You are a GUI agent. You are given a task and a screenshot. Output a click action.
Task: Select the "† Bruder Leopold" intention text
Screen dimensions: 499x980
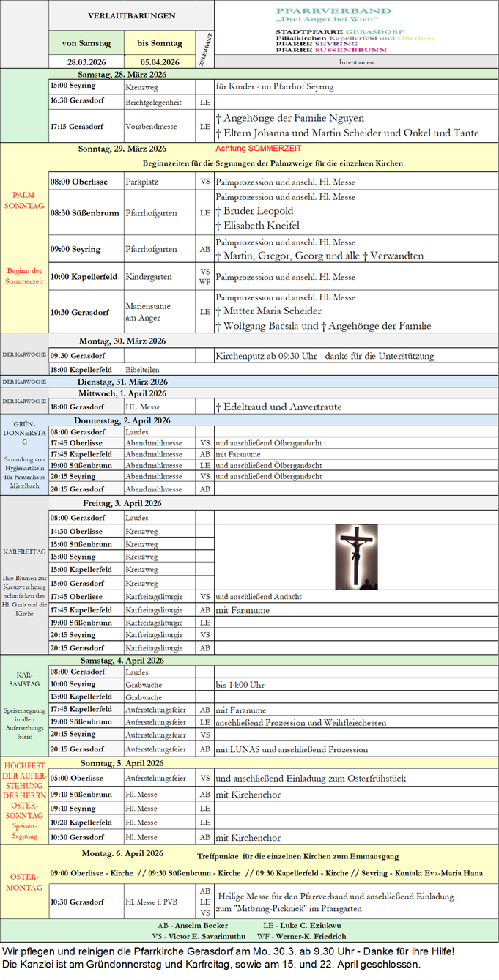click(254, 211)
